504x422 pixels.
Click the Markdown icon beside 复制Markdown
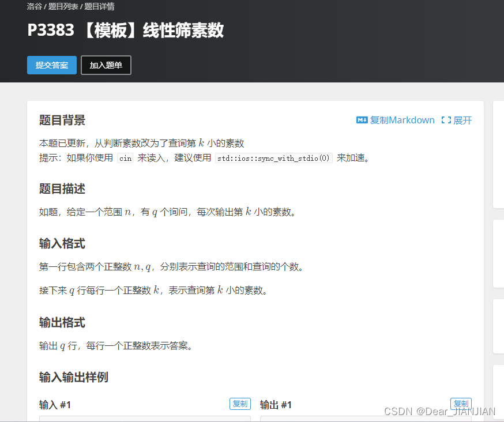click(x=362, y=120)
